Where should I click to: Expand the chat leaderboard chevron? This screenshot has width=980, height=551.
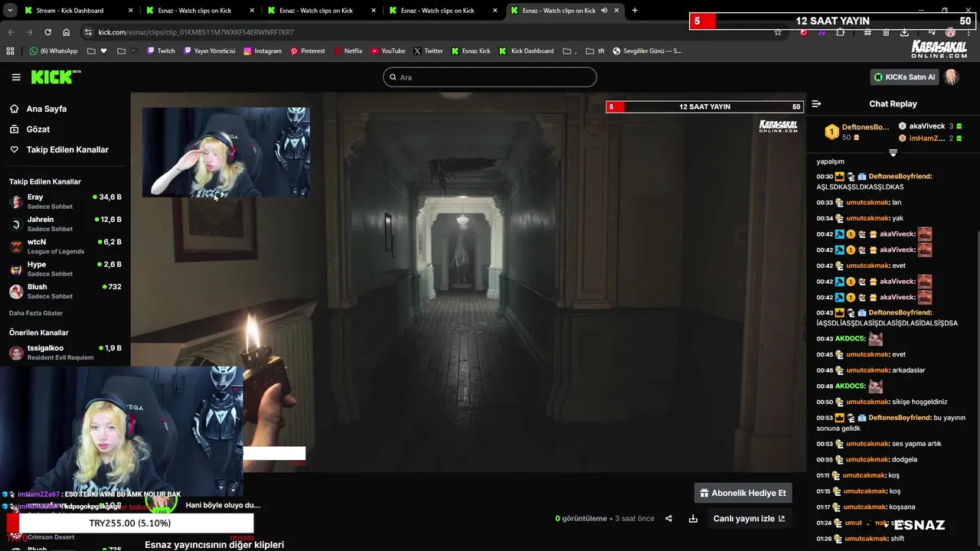tap(893, 153)
